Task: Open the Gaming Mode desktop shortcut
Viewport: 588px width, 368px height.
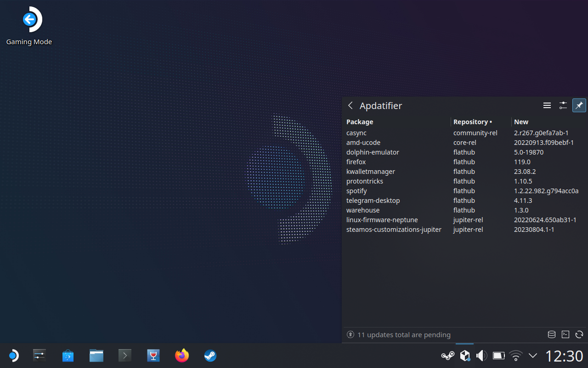Action: click(x=29, y=26)
